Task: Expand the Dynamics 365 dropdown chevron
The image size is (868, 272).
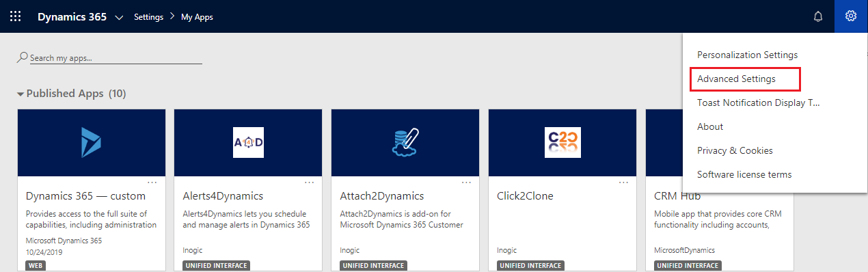Action: (x=120, y=17)
